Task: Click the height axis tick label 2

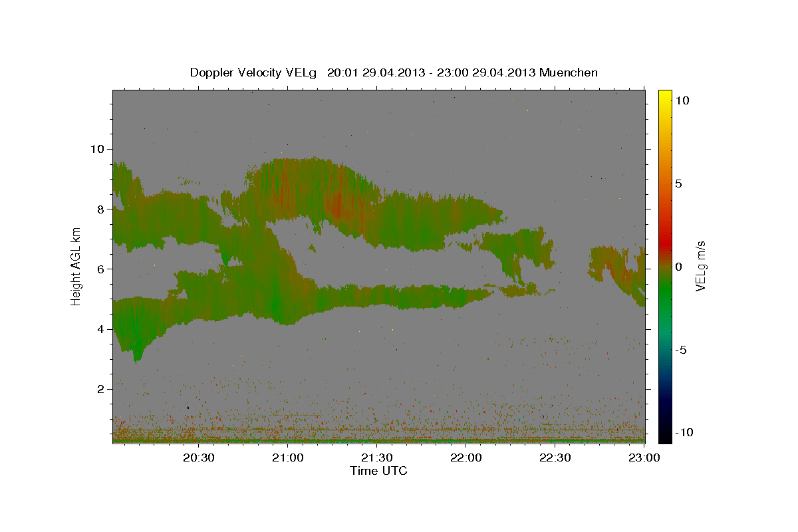Action: pos(101,389)
